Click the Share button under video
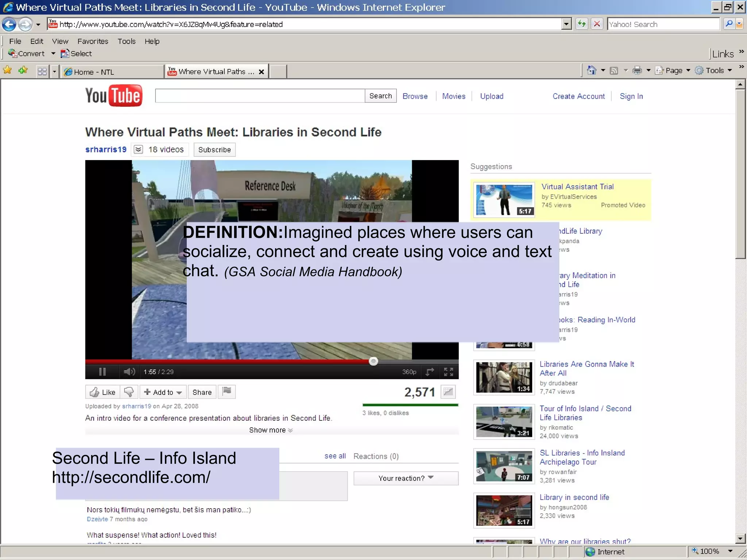747x560 pixels. [x=202, y=392]
